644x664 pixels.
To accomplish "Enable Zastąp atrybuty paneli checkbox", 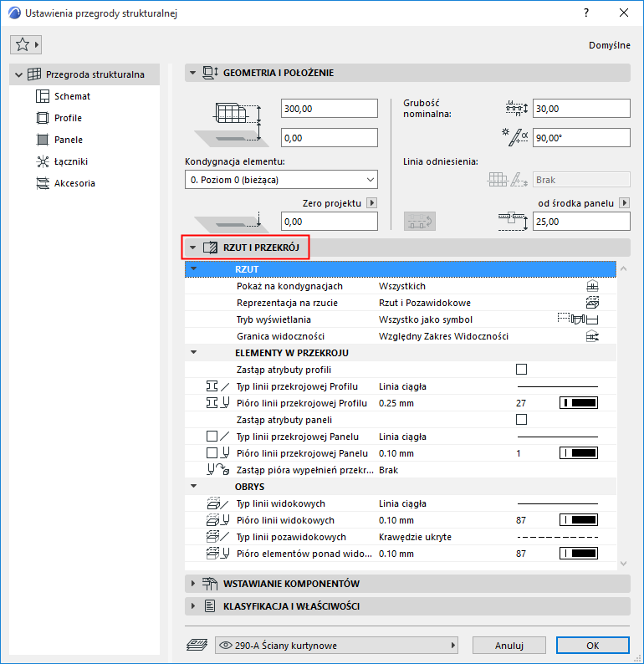I will [521, 420].
